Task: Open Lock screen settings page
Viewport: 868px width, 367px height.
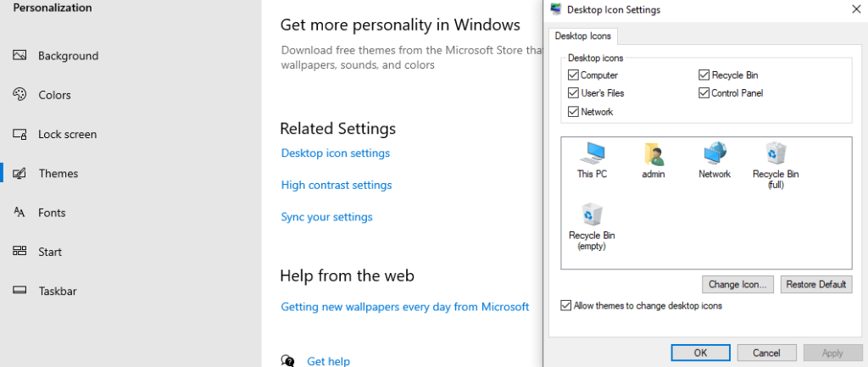Action: 68,134
